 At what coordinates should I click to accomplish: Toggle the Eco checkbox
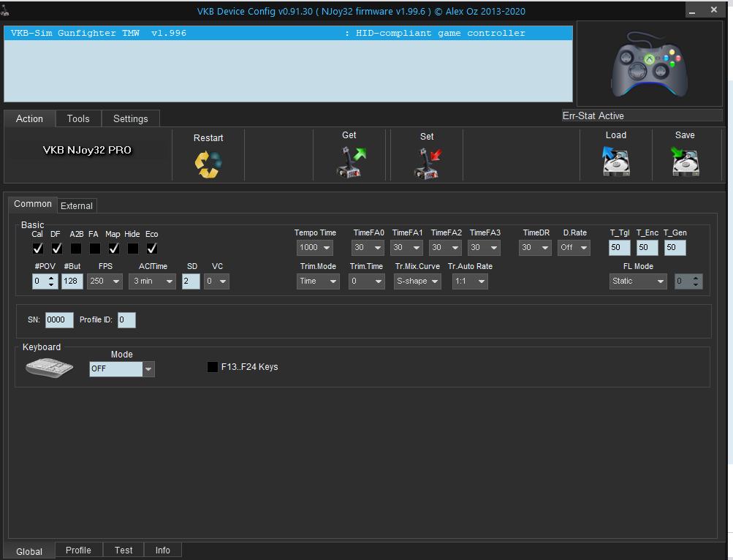[152, 249]
